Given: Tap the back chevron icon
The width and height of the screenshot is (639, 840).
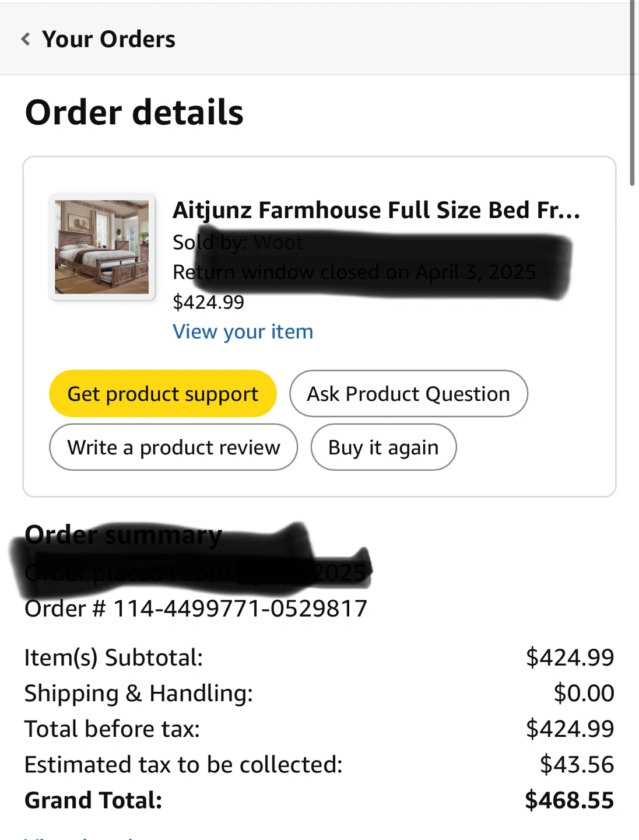Looking at the screenshot, I should tap(26, 39).
